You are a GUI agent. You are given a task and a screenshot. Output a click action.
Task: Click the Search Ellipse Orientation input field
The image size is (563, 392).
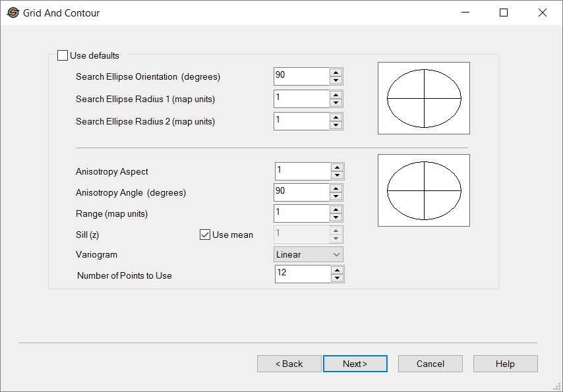coord(301,76)
